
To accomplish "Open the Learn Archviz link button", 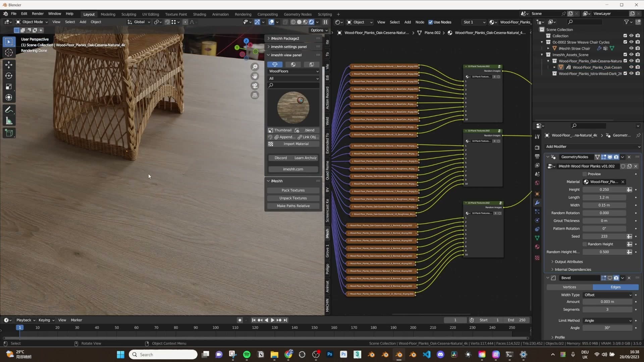I will pos(306,158).
